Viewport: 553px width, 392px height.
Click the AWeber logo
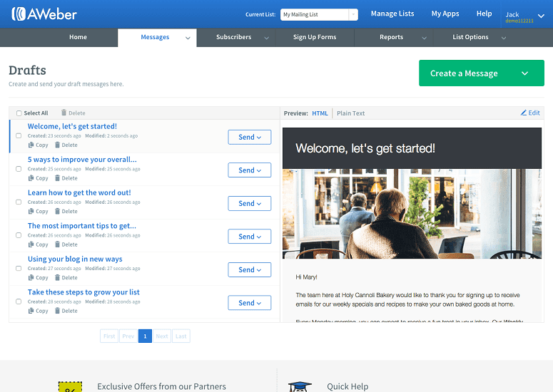(44, 14)
